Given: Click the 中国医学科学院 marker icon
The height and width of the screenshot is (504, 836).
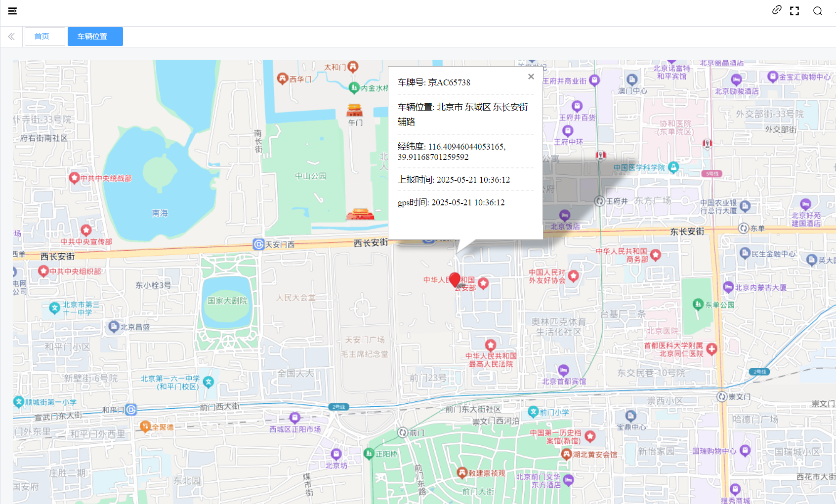Looking at the screenshot, I should pos(673,167).
